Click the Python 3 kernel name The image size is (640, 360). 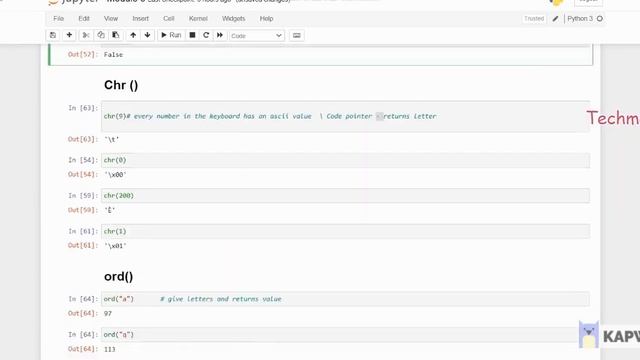coord(580,19)
